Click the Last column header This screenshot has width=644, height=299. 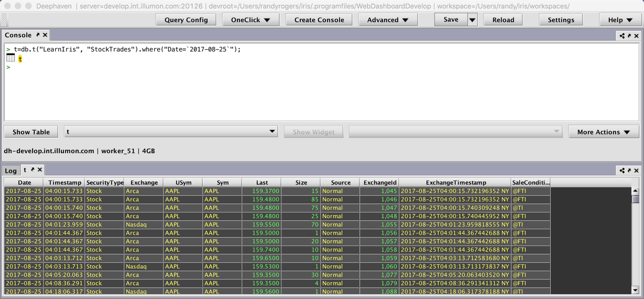point(261,183)
